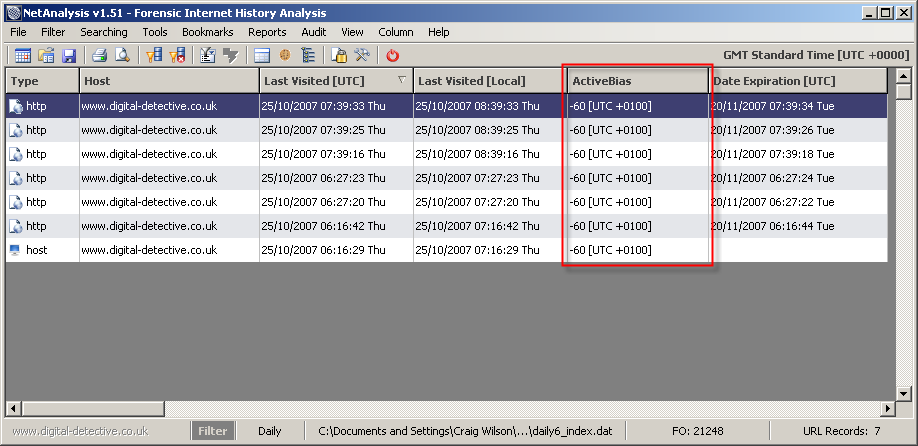Click the red power exit icon
Image resolution: width=918 pixels, height=446 pixels.
click(x=393, y=56)
